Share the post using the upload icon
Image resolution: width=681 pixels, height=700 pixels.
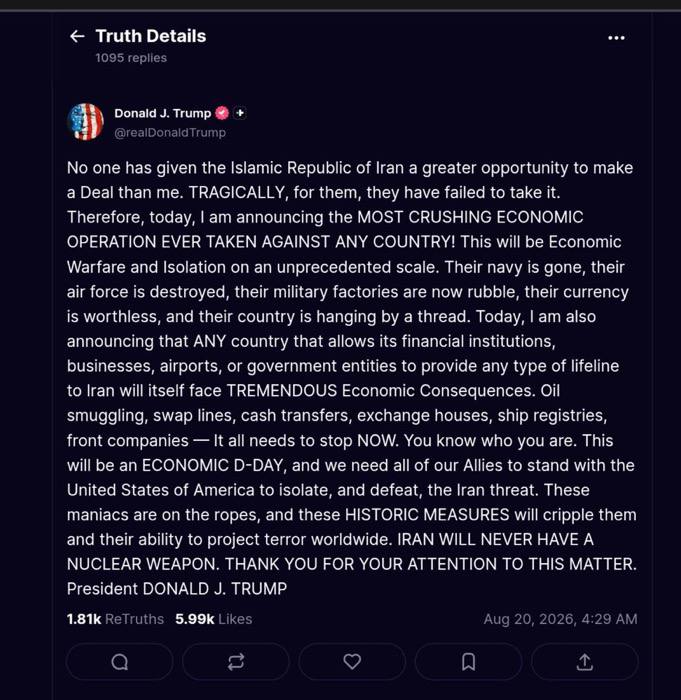585,662
